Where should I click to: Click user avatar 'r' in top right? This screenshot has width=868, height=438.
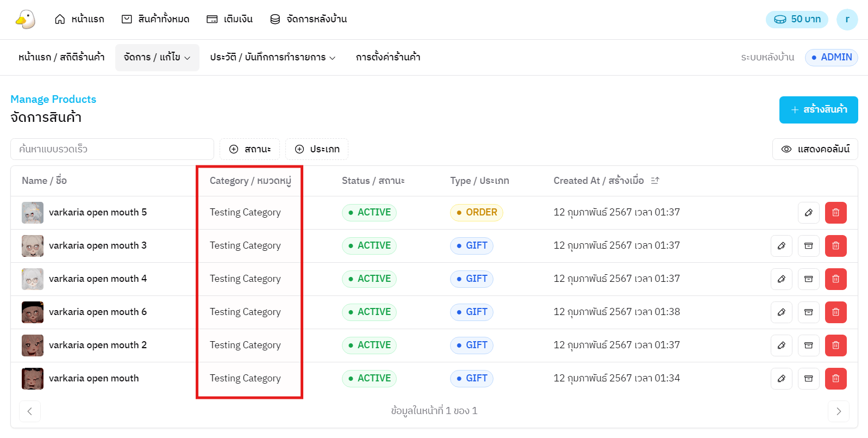point(847,19)
